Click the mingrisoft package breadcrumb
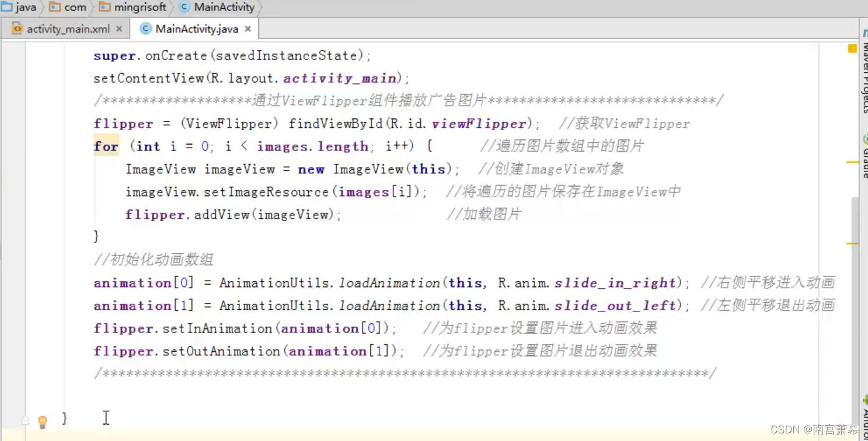 point(140,8)
